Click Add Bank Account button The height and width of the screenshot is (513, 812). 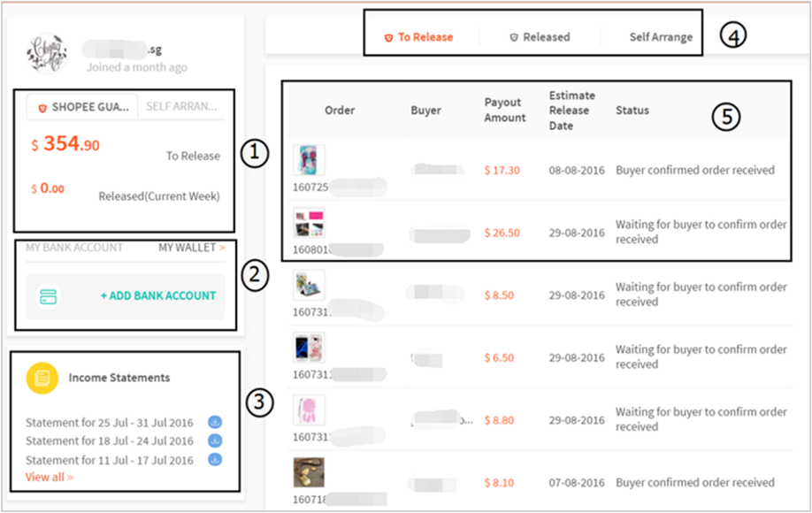(157, 295)
